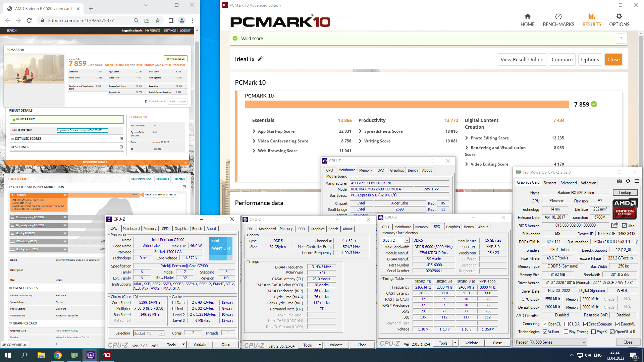Open the Bus Interface question mark help
This screenshot has height=362, width=644.
point(636,242)
